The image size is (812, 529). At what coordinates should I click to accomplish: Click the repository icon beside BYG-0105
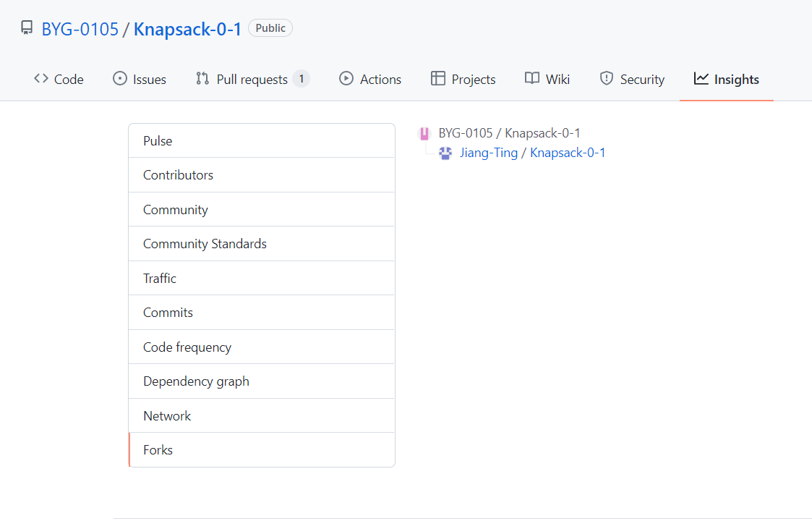27,28
